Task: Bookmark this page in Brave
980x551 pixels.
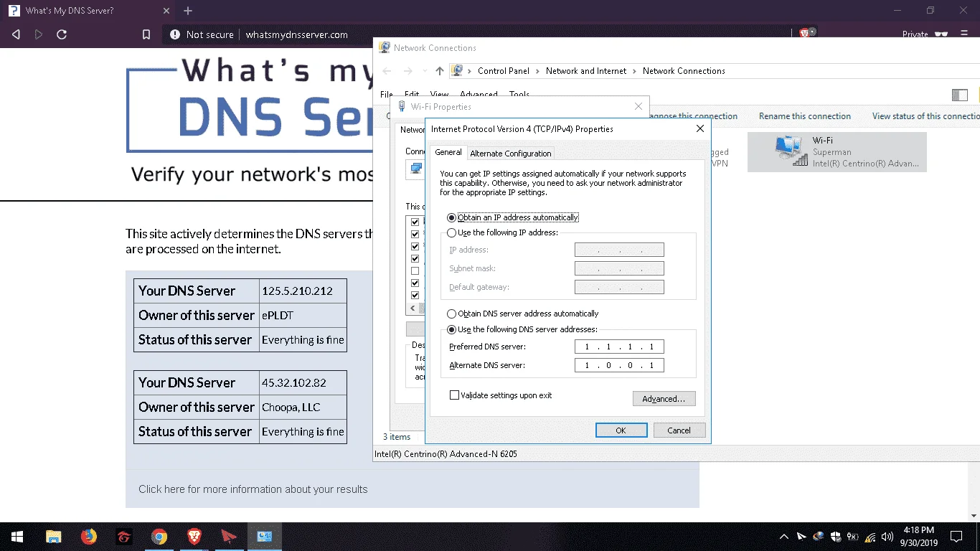Action: tap(146, 34)
